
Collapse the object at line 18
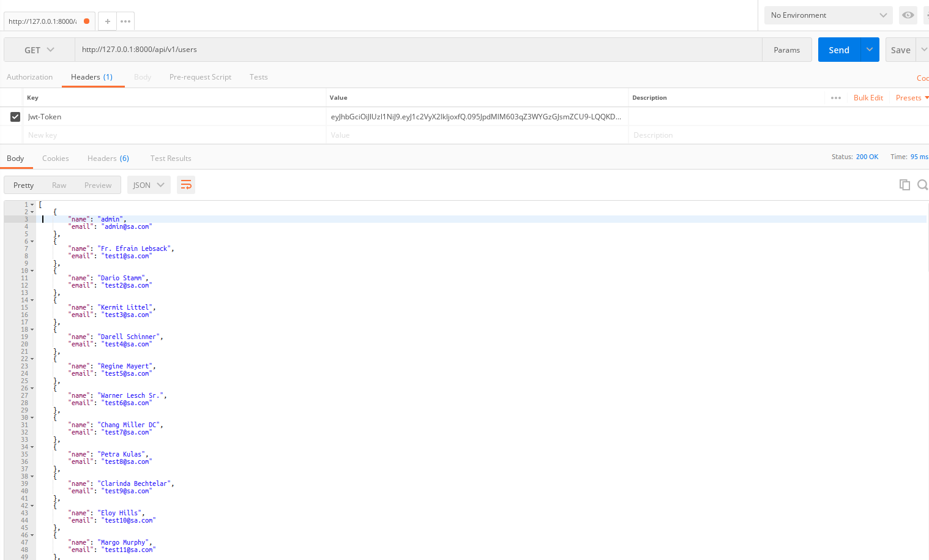(x=32, y=329)
